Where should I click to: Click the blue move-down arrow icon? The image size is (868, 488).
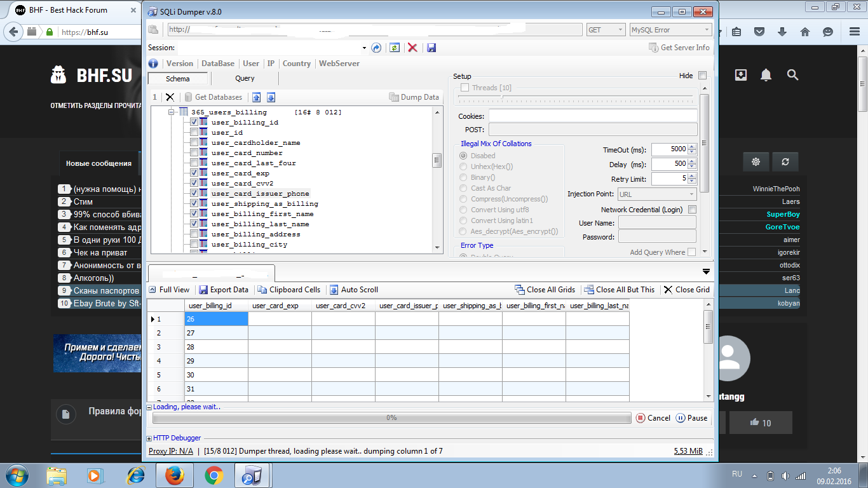[x=271, y=97]
